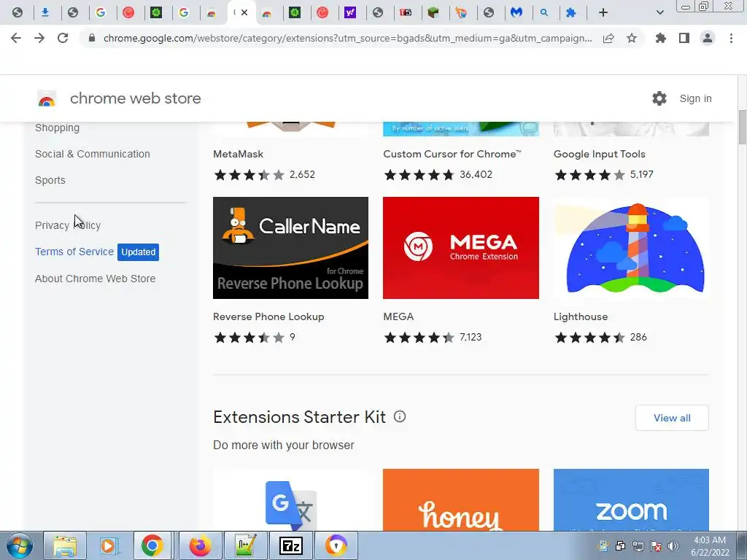Click View all for Extensions Starter Kit
The image size is (747, 560).
point(672,418)
